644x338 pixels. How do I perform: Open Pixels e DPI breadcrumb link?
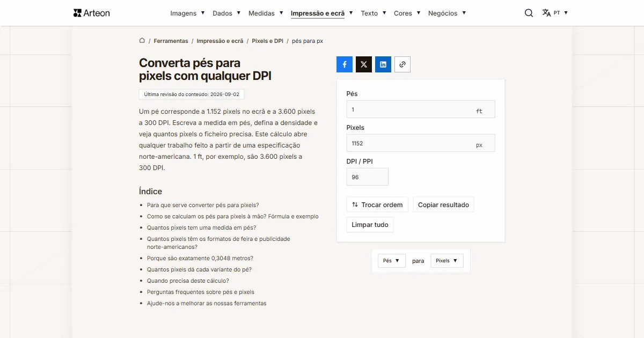(x=267, y=41)
